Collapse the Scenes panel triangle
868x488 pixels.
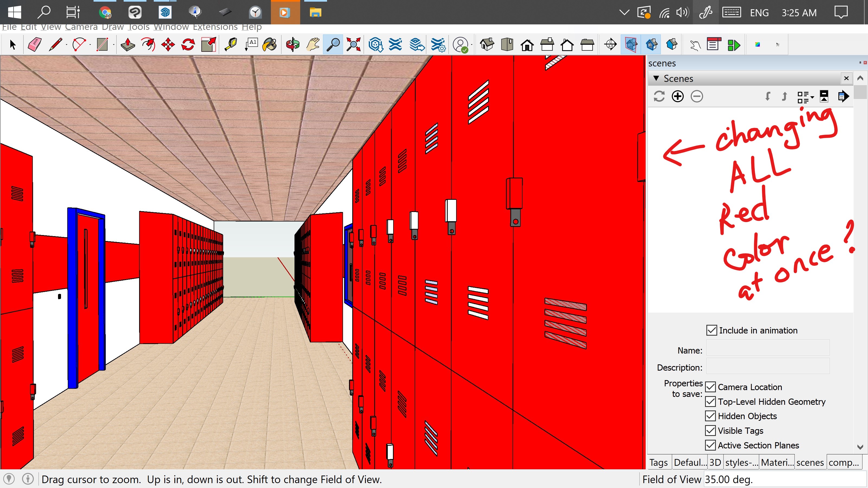(656, 78)
